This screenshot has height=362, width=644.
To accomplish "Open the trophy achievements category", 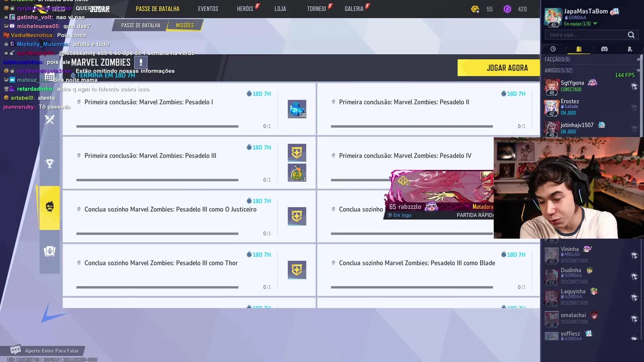I will [x=49, y=163].
